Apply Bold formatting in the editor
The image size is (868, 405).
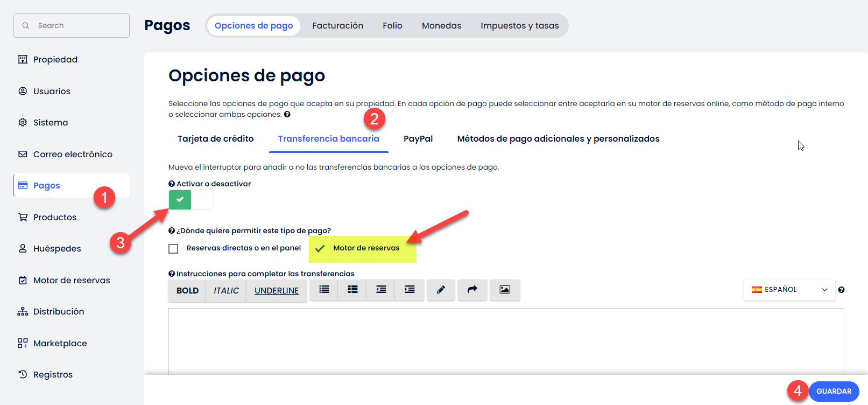click(187, 291)
